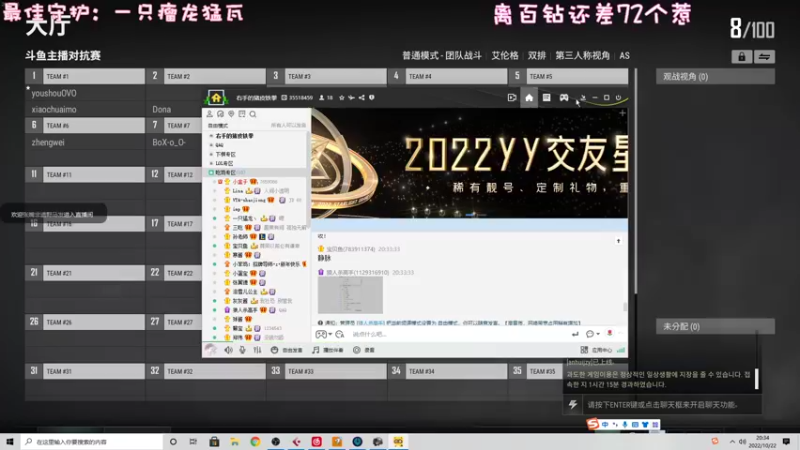Click the chat message input field in YY
This screenshot has height=450, width=800.
tap(459, 334)
